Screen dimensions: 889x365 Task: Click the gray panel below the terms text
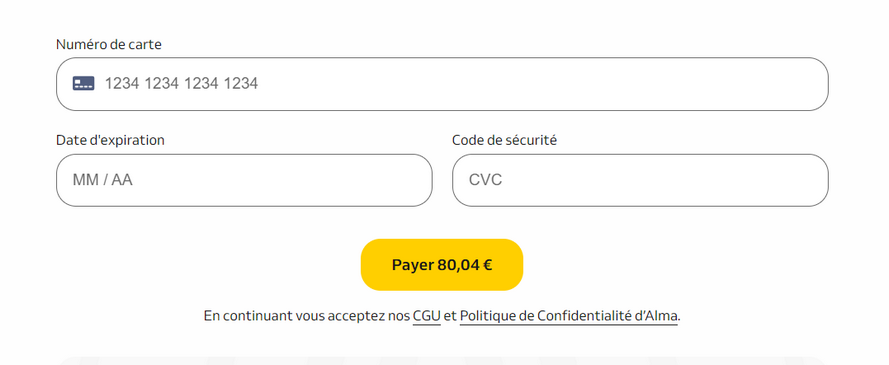click(x=442, y=361)
